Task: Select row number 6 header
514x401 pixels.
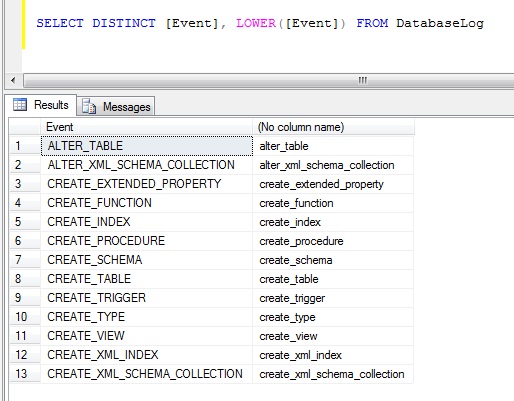Action: 25,241
